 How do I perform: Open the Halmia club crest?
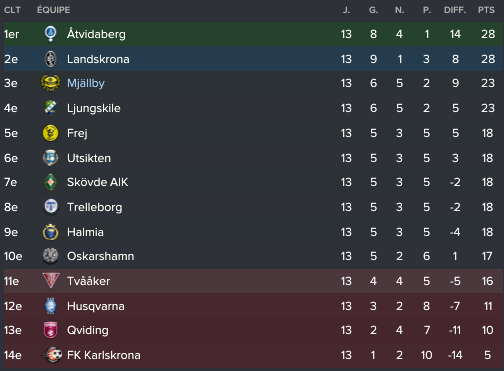point(50,232)
